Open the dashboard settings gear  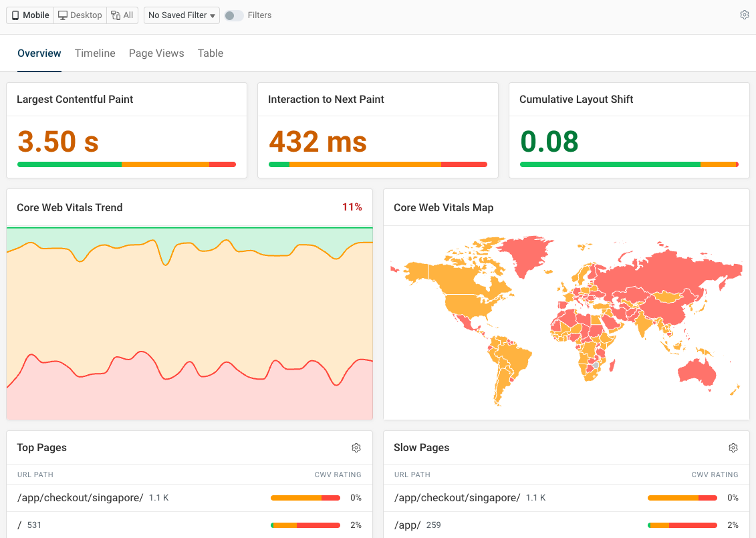tap(744, 15)
